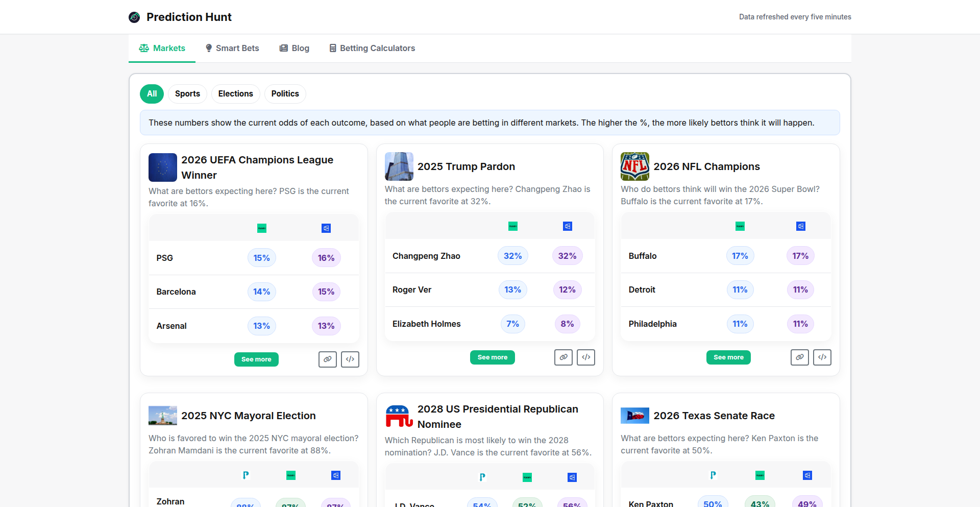Click the Polymarket icon in NYC Mayoral table
The height and width of the screenshot is (507, 980).
[246, 475]
